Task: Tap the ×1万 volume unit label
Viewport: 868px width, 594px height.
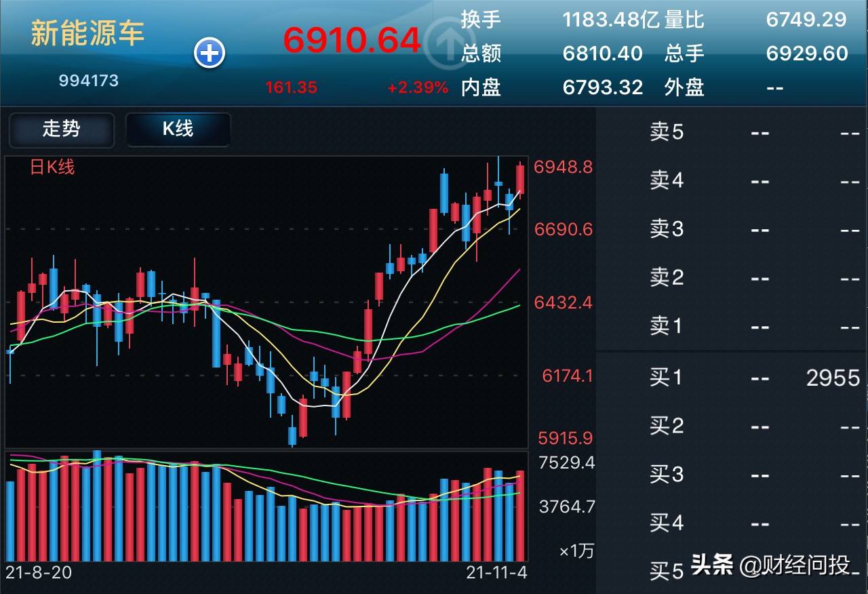Action: tap(576, 551)
